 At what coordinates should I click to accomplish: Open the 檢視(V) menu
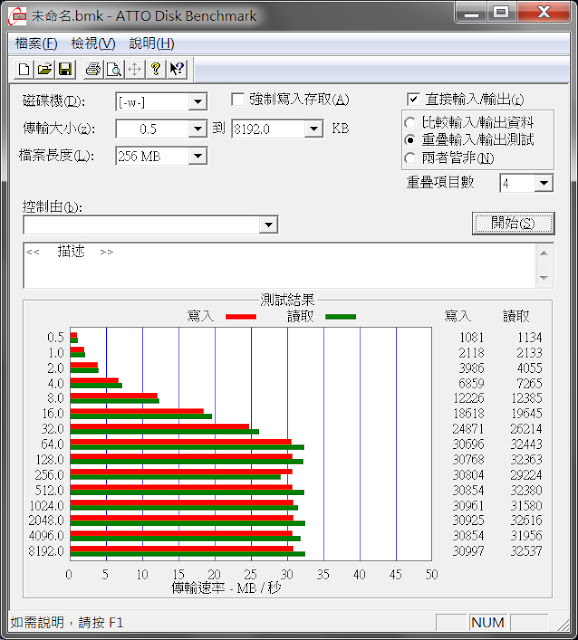coord(93,43)
